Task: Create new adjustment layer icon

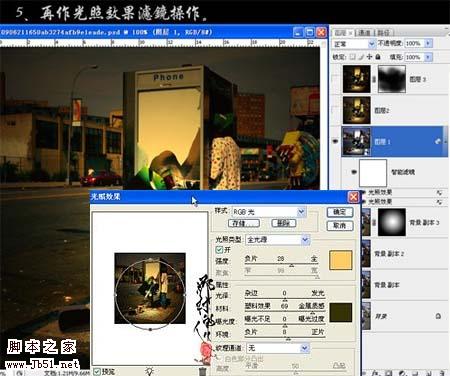Action: pyautogui.click(x=402, y=373)
